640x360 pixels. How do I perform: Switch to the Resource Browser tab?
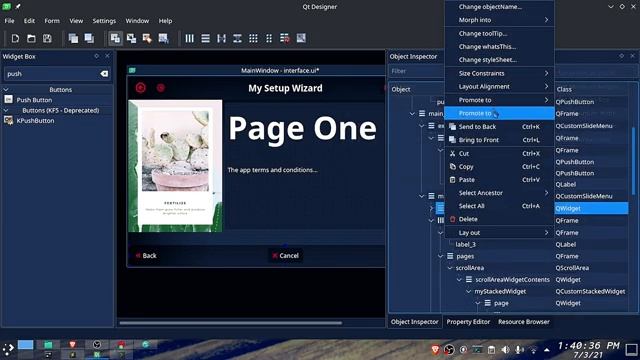(x=524, y=322)
